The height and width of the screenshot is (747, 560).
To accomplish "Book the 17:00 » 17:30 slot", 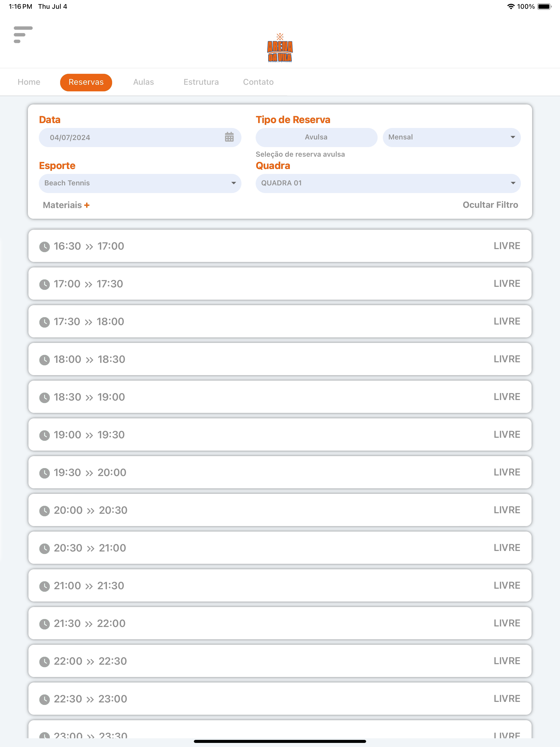I will [x=280, y=284].
